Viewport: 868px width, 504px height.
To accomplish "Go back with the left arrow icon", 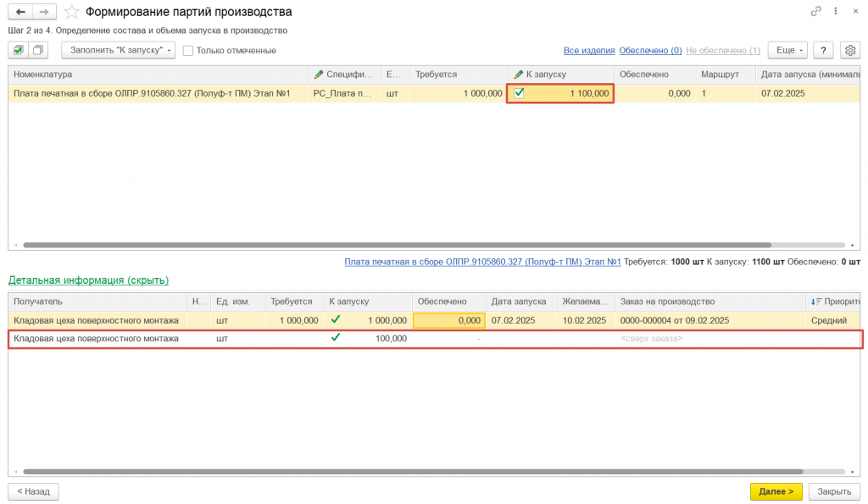I will click(20, 12).
